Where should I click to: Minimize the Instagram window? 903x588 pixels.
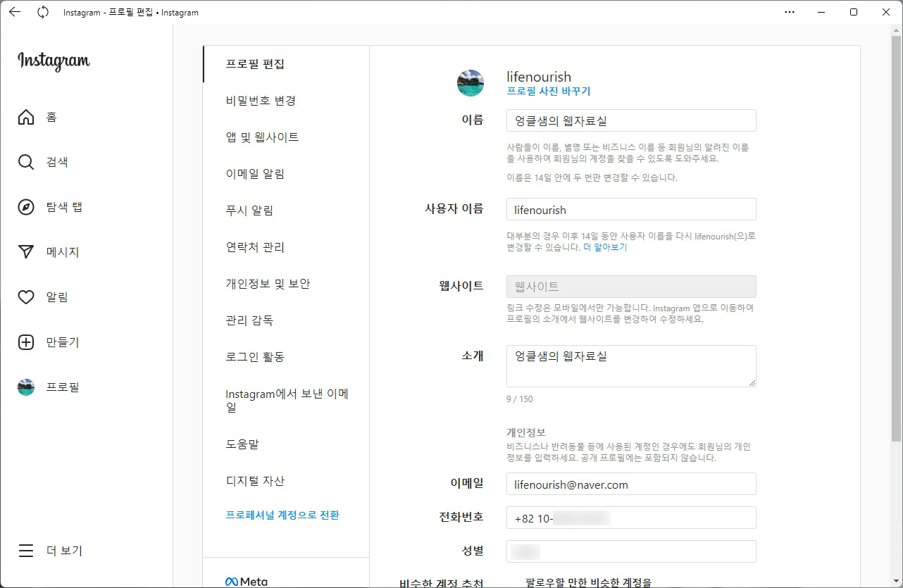pyautogui.click(x=821, y=12)
